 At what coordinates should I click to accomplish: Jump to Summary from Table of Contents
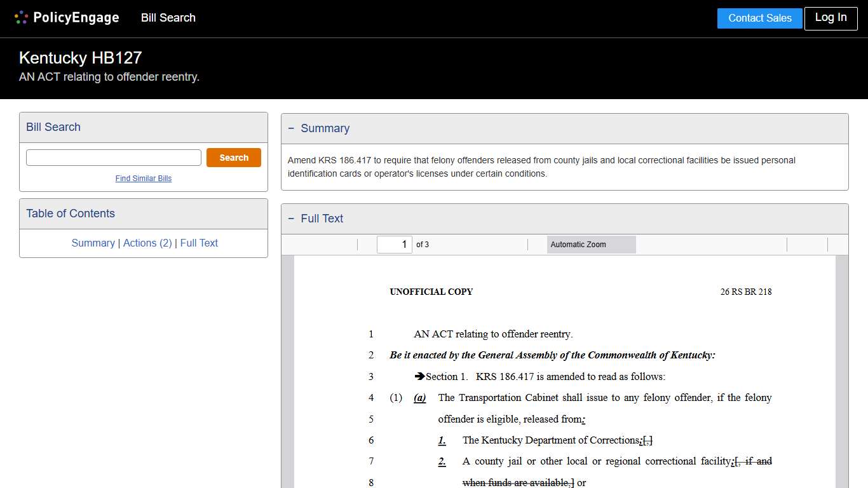[x=93, y=243]
